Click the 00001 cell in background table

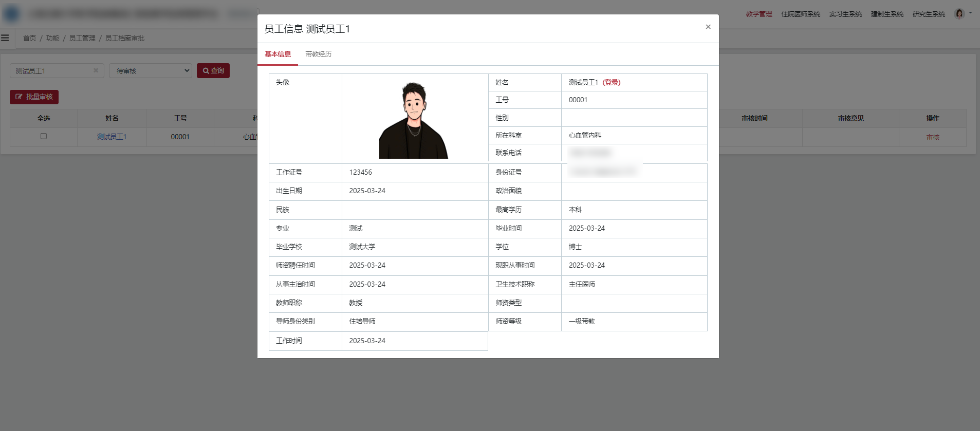pos(180,137)
